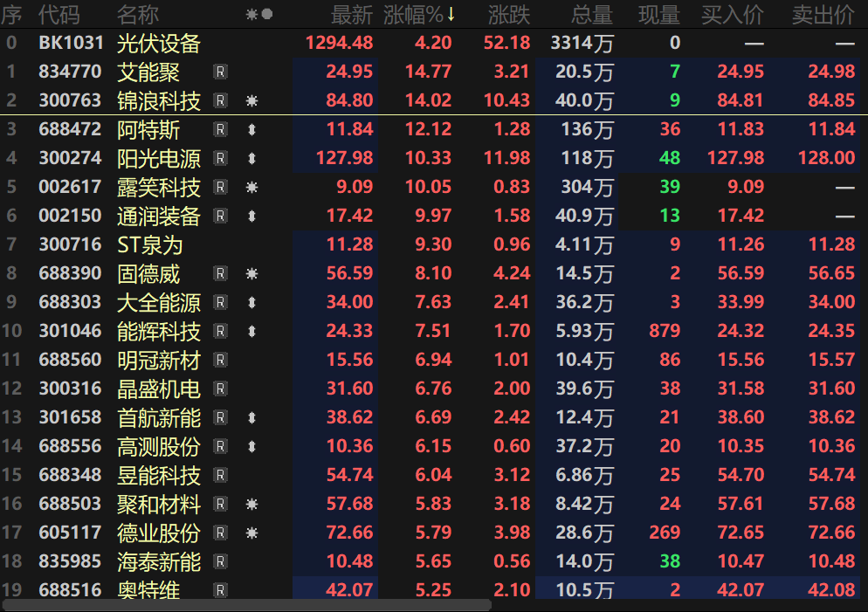Click the 名称 column header
This screenshot has height=612, width=868.
138,15
